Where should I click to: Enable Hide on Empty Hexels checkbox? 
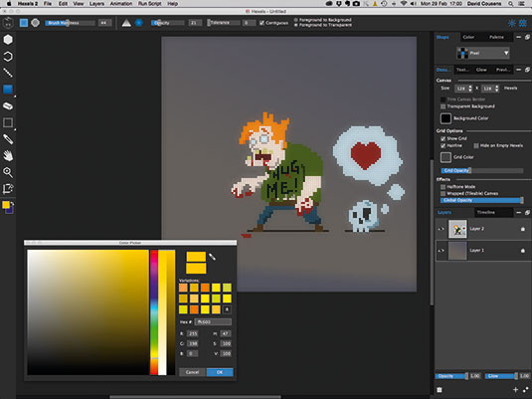click(x=476, y=145)
